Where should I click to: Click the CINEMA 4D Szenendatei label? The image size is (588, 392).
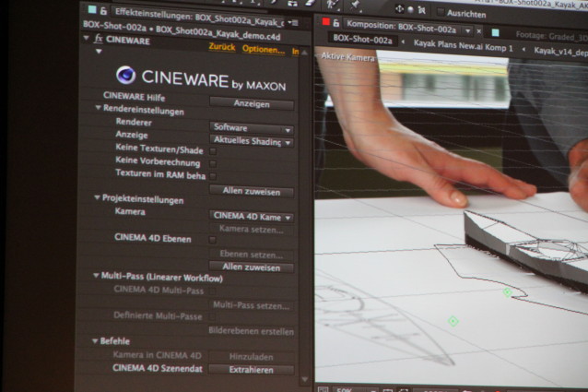158,368
